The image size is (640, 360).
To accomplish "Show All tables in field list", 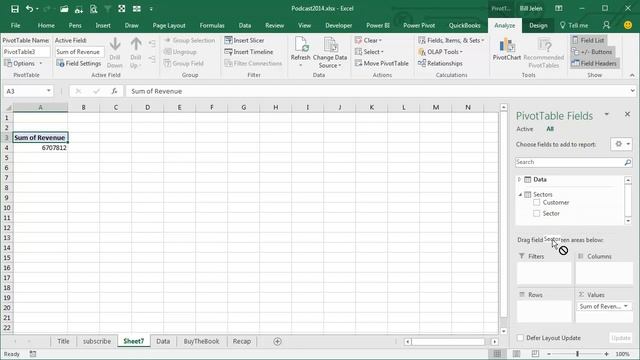I will pyautogui.click(x=550, y=129).
